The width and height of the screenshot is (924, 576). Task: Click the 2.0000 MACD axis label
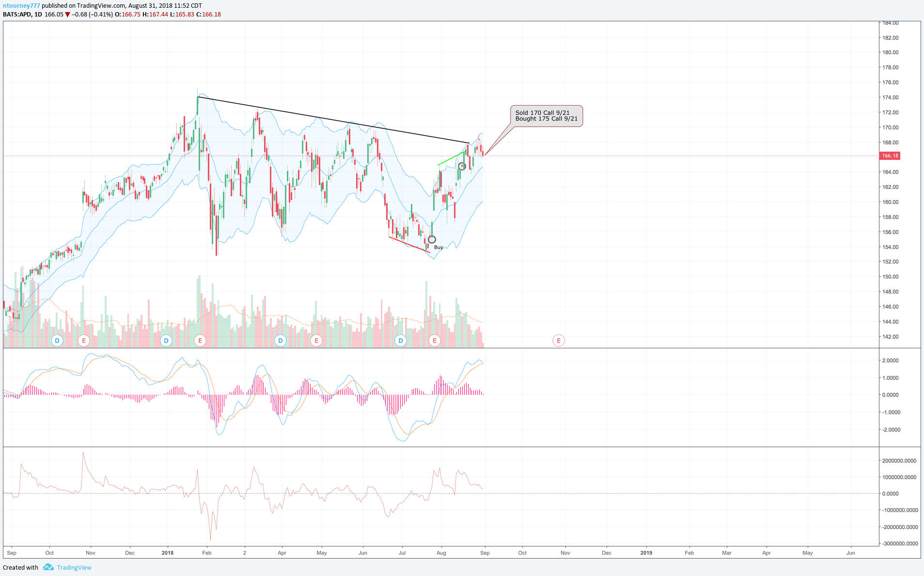tap(891, 360)
